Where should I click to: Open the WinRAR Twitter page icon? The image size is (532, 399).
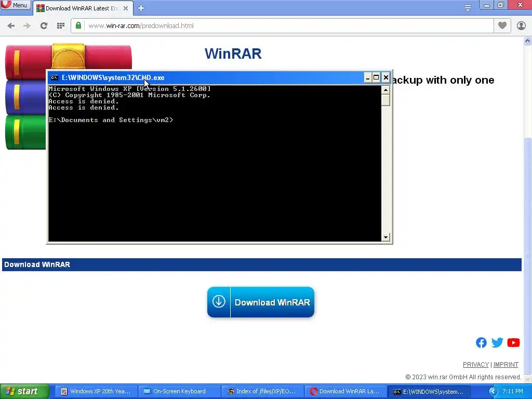497,343
